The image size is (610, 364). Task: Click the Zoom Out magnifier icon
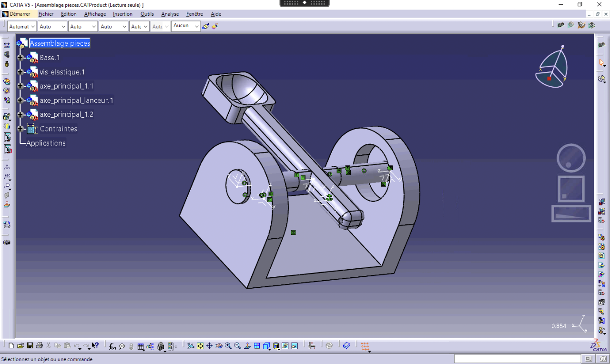tap(237, 346)
